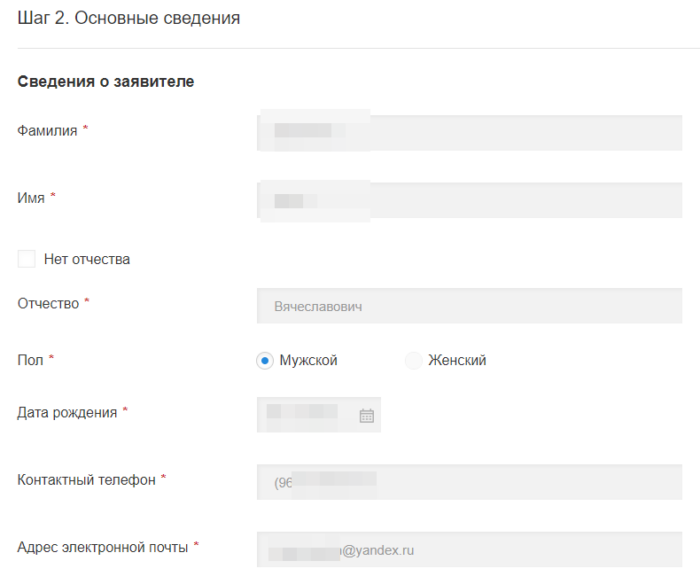This screenshot has width=700, height=584.
Task: Focus the Дата рождения date input
Action: click(305, 414)
